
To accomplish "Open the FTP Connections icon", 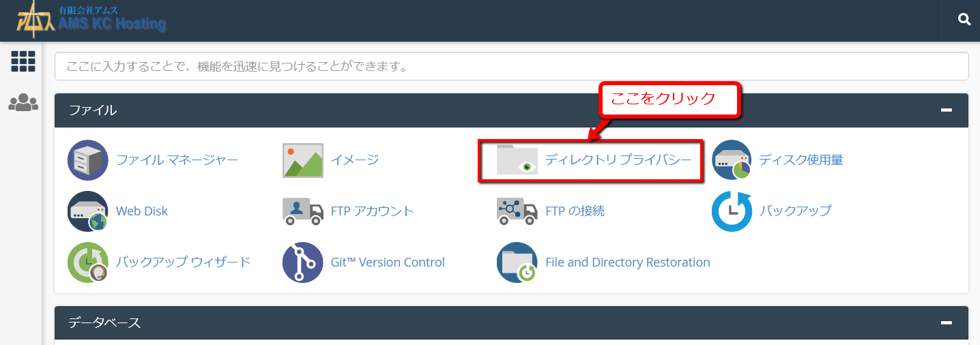I will [517, 211].
